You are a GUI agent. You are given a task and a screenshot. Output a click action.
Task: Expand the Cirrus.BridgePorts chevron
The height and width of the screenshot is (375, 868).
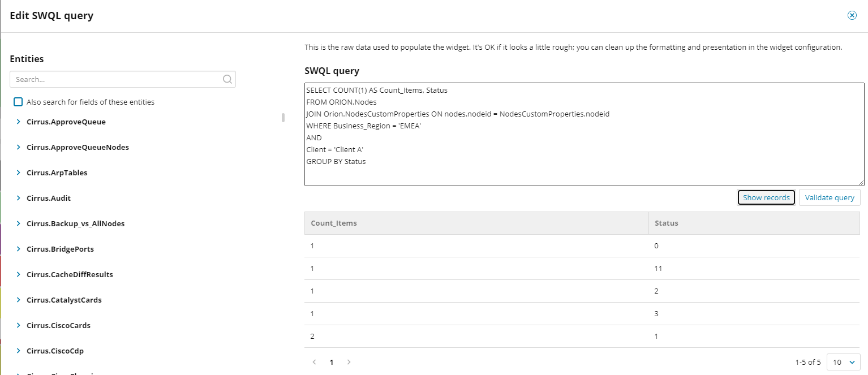pos(19,249)
